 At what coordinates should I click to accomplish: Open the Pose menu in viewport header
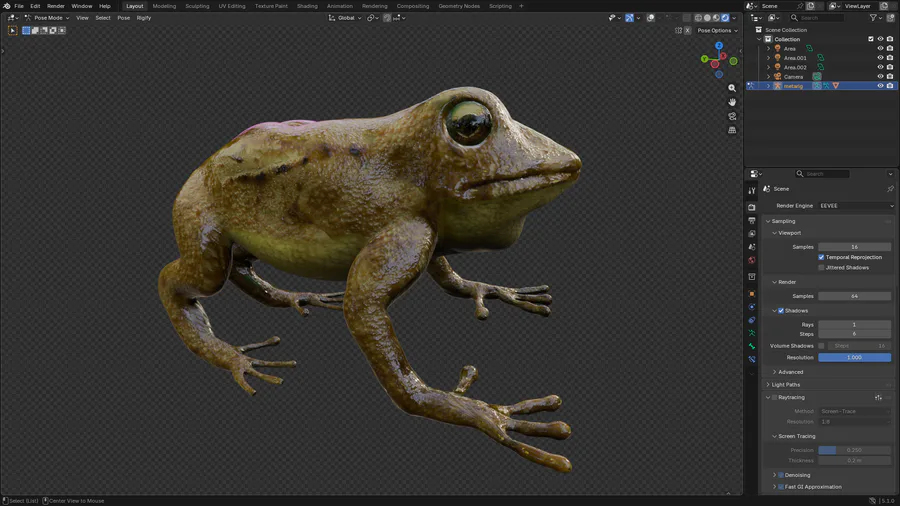coord(123,18)
